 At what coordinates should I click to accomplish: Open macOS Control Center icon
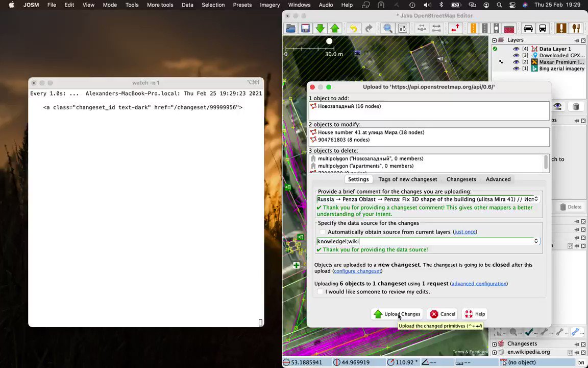512,5
